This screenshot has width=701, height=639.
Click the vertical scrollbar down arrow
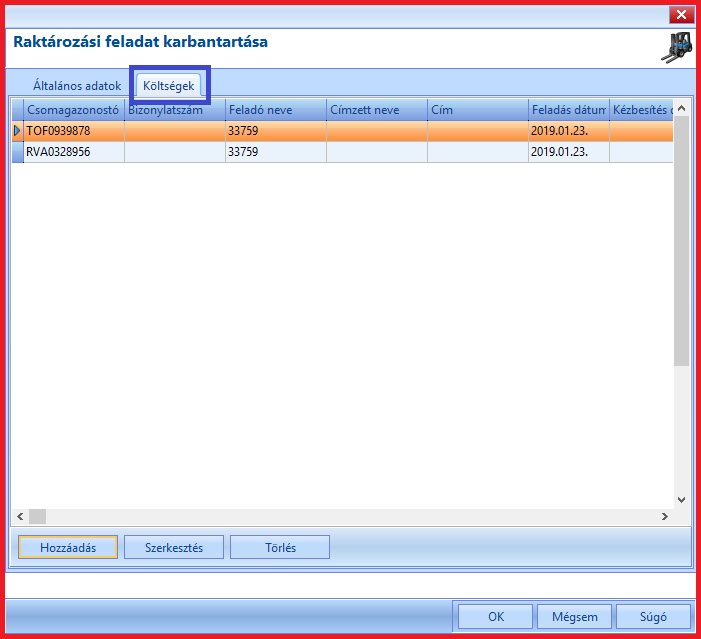[681, 500]
